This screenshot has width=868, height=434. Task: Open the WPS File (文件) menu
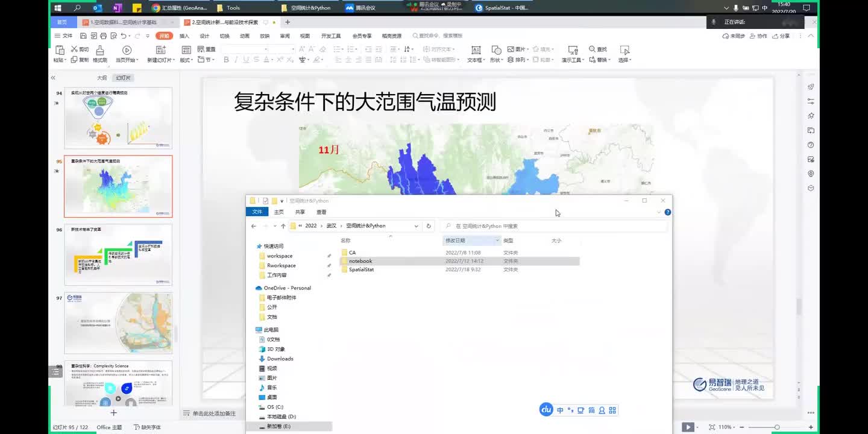tap(63, 36)
